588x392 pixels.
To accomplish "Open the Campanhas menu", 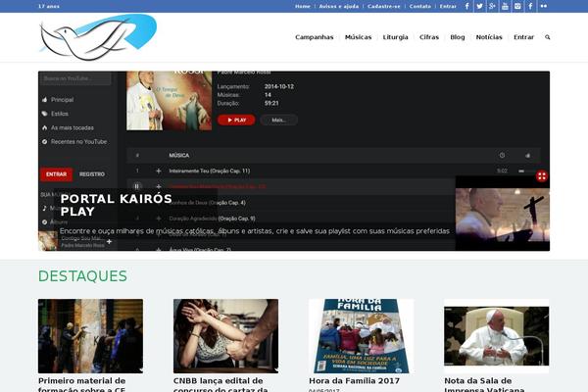I will coord(315,37).
